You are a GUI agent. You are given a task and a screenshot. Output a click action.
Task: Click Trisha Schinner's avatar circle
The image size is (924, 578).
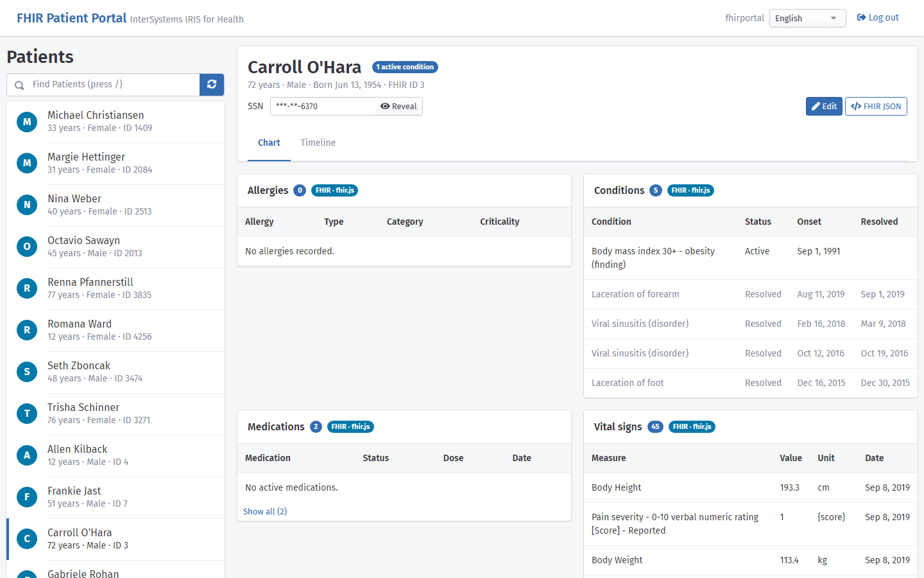coord(27,414)
